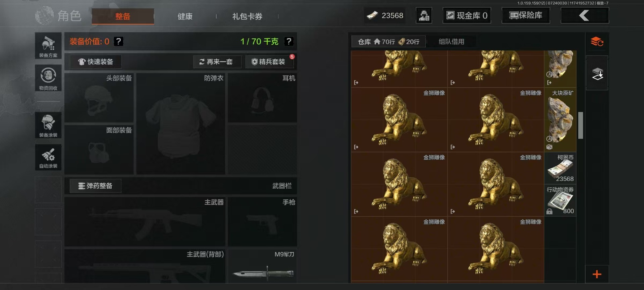Switch to the 健康 tab
644x290 pixels.
185,16
